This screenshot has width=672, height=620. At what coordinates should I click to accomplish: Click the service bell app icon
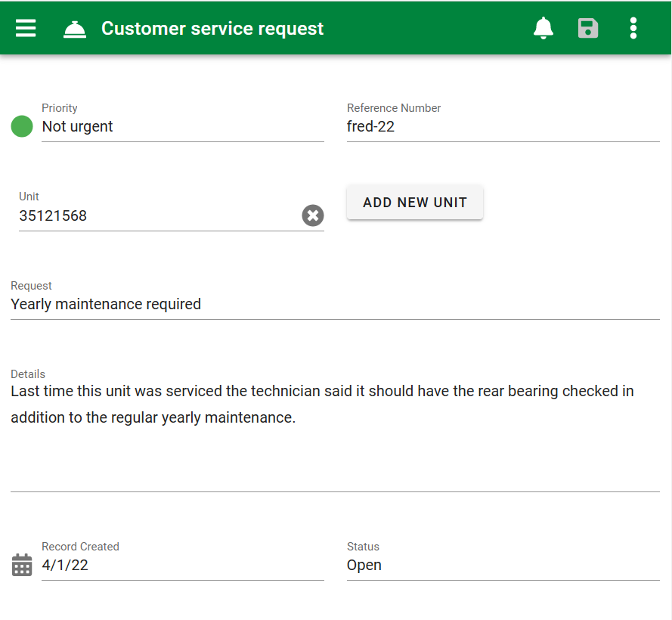coord(75,29)
